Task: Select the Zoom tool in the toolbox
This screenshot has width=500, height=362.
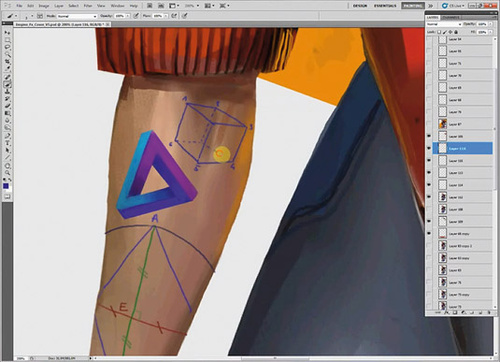Action: coord(7,173)
